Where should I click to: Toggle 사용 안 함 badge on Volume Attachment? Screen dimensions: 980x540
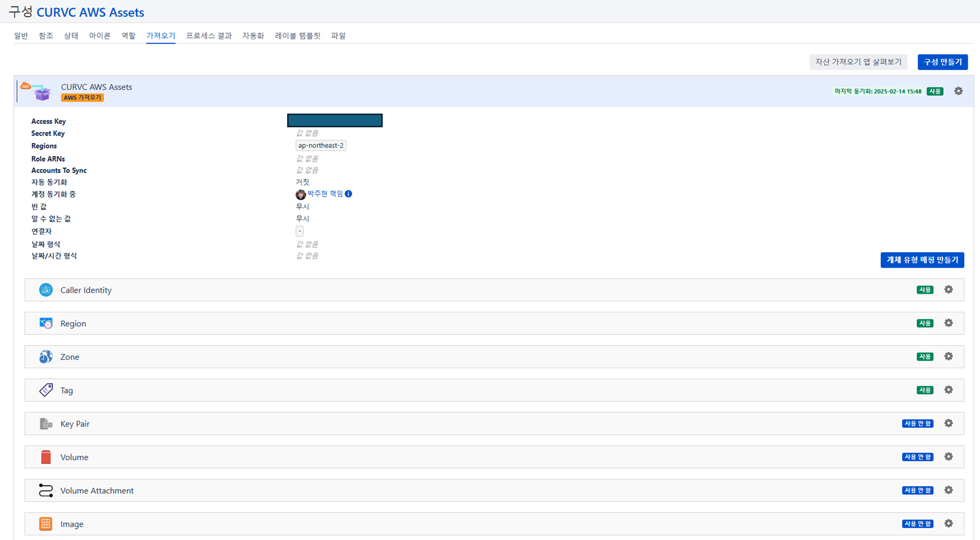coord(918,490)
